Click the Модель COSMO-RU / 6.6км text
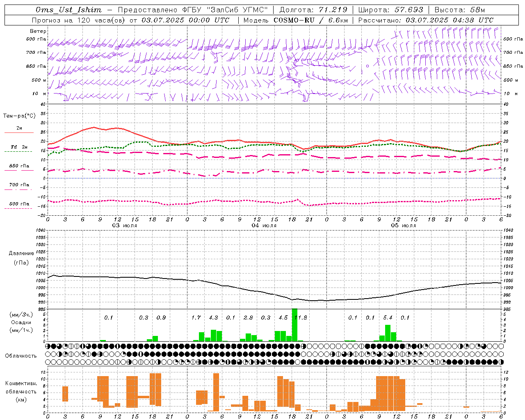The image size is (525, 420). (x=296, y=20)
